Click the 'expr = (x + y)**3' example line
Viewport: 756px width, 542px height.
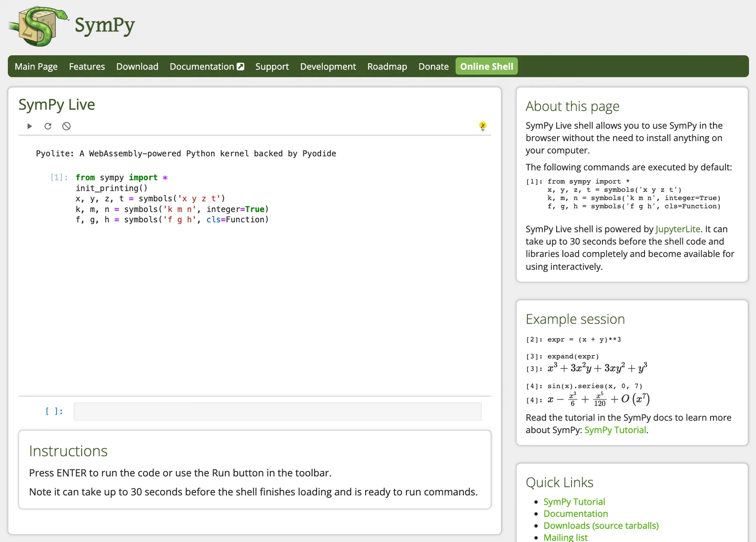click(x=584, y=339)
